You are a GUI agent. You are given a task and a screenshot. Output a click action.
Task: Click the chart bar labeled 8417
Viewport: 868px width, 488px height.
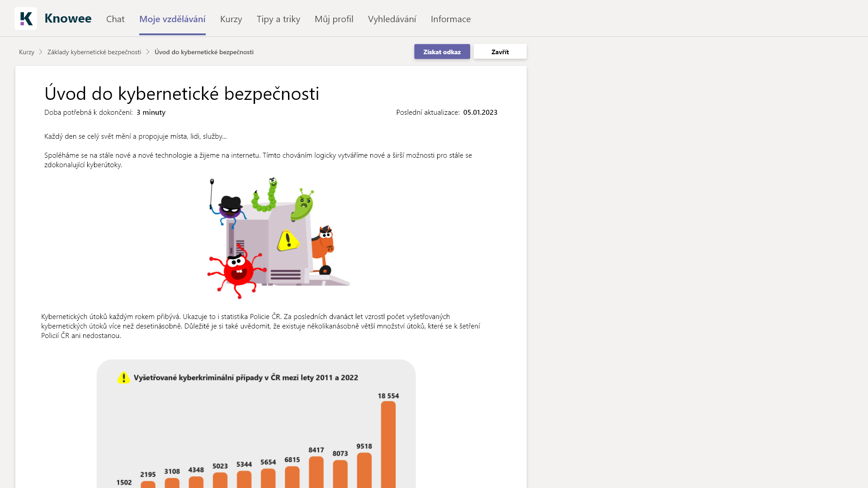tap(316, 472)
